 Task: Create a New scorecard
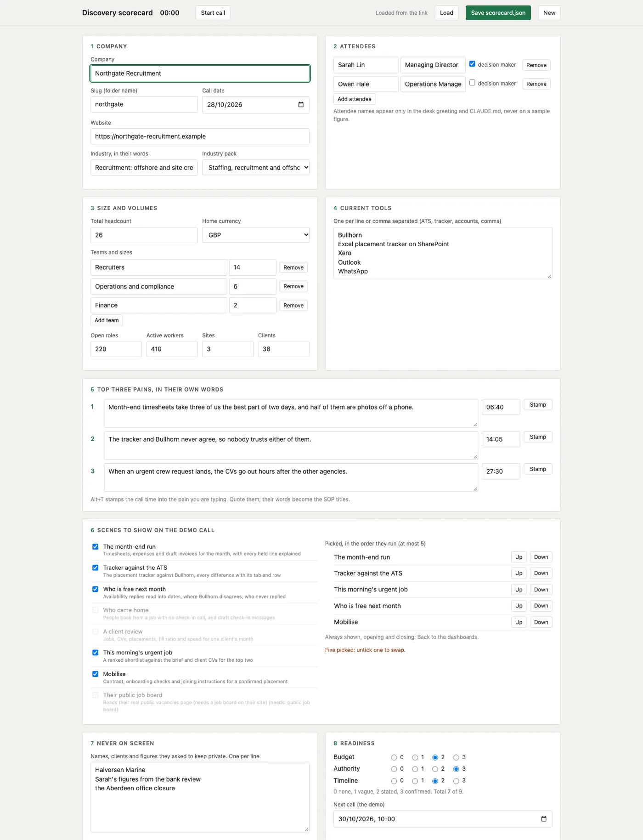(549, 13)
